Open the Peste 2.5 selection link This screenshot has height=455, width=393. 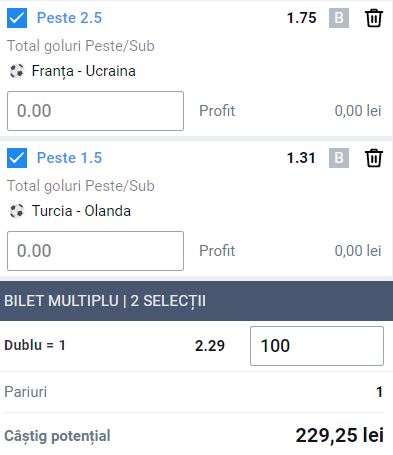69,18
